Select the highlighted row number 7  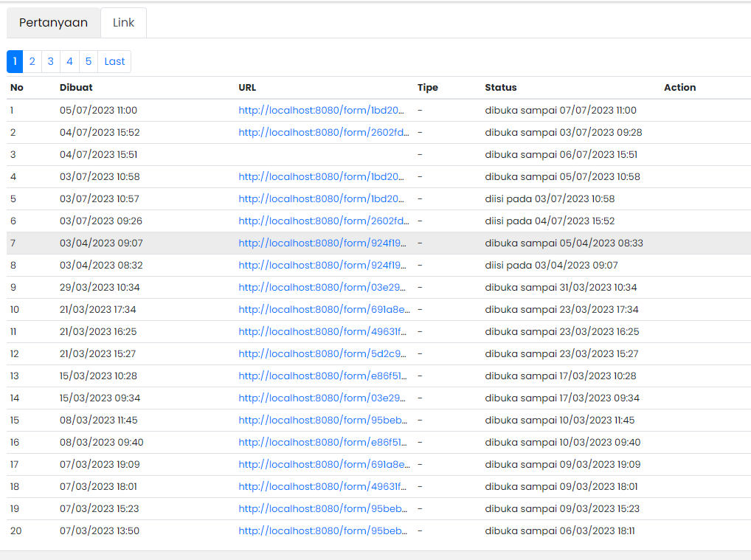pyautogui.click(x=14, y=243)
